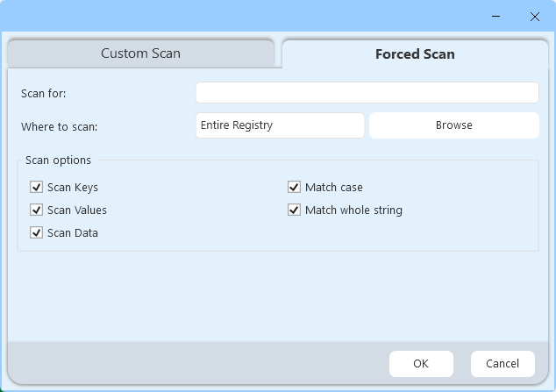Turn off the Match case checkbox
The image size is (556, 392).
(295, 187)
